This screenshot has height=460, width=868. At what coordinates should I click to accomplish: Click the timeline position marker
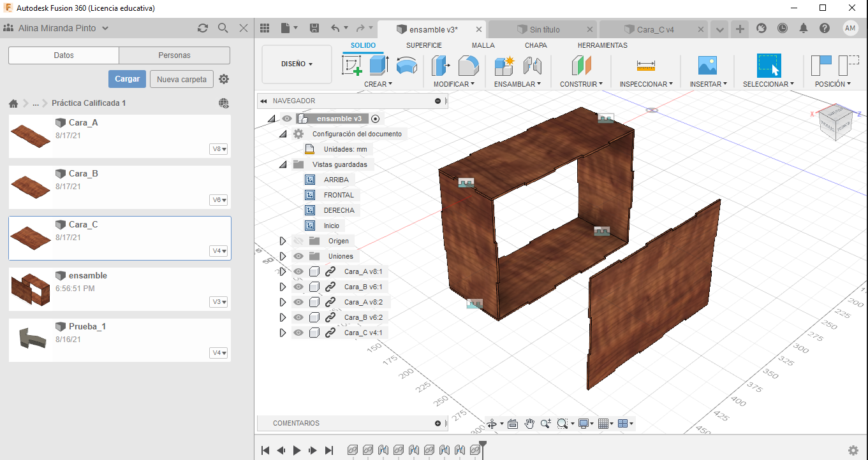[x=483, y=444]
